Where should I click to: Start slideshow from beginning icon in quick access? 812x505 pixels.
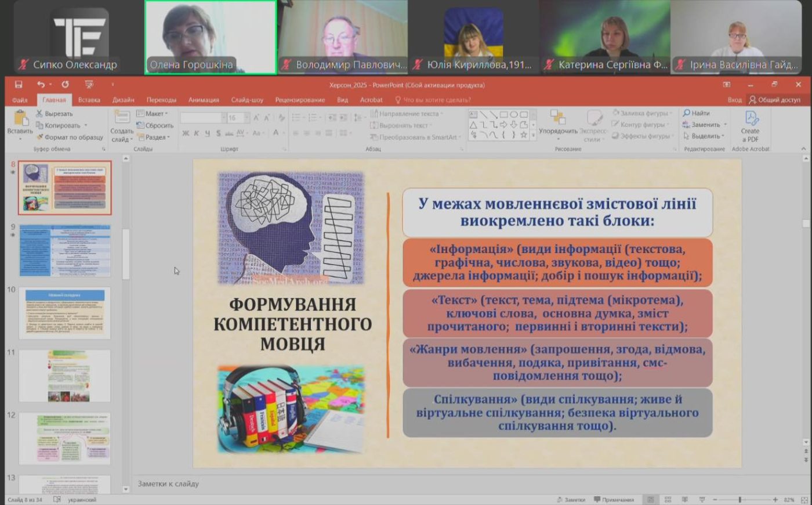point(89,85)
